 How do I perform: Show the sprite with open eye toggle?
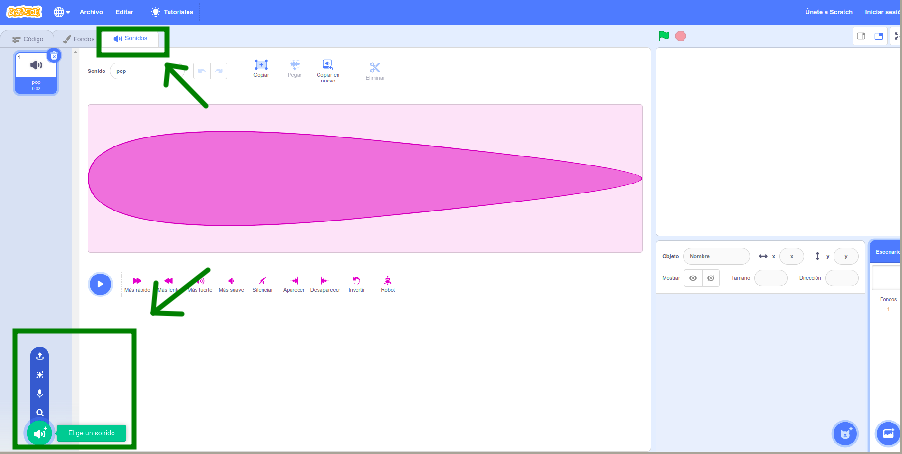(693, 278)
